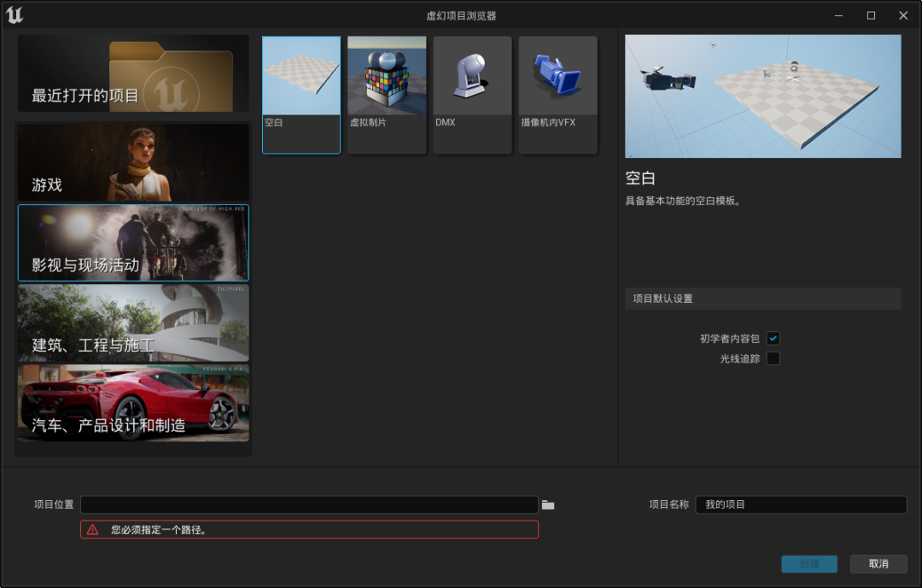Image resolution: width=922 pixels, height=588 pixels.
Task: Click the 创建 button
Action: pyautogui.click(x=809, y=564)
